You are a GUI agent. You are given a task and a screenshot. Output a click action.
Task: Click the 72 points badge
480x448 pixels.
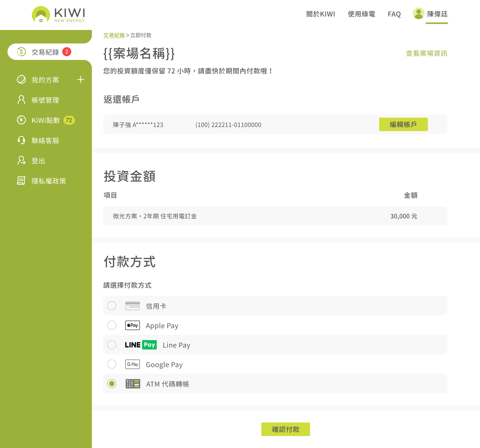click(x=69, y=120)
